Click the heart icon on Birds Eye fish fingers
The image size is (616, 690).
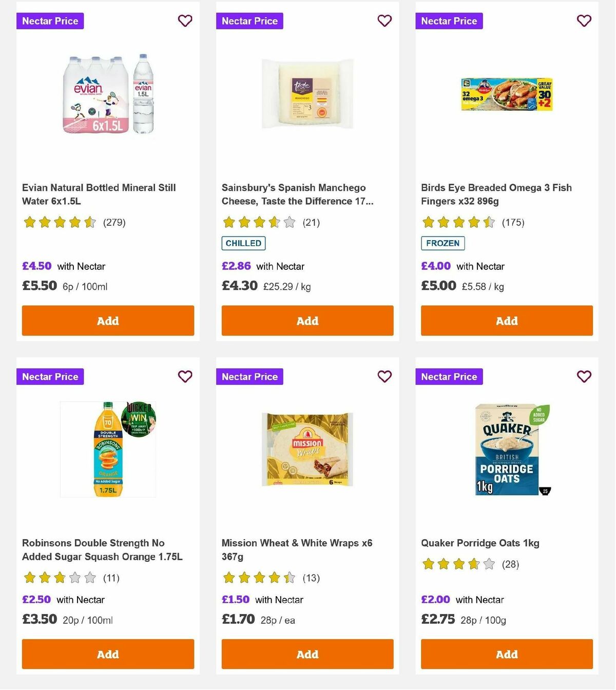point(584,21)
